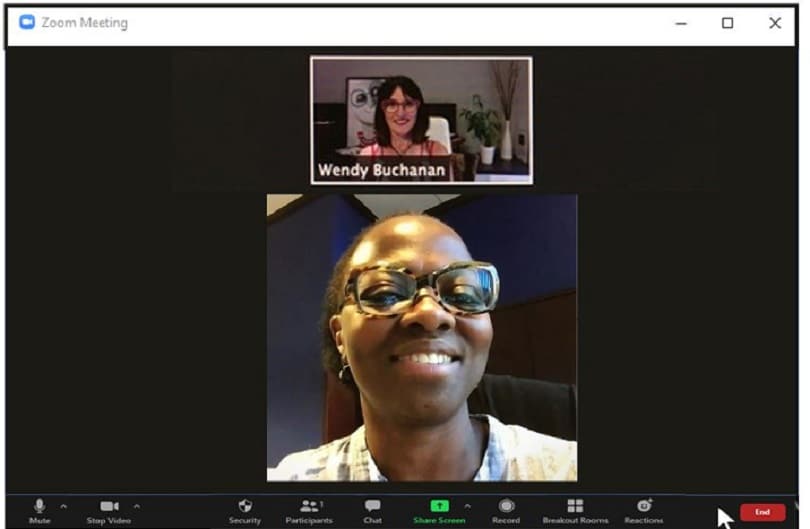The image size is (810, 529).
Task: Expand video options arrow beside Stop Video
Action: [x=137, y=505]
